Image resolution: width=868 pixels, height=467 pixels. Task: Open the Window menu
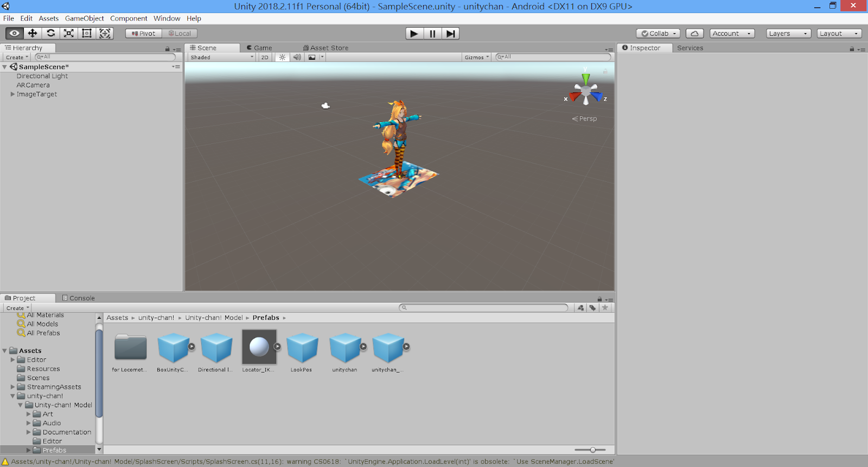click(167, 18)
